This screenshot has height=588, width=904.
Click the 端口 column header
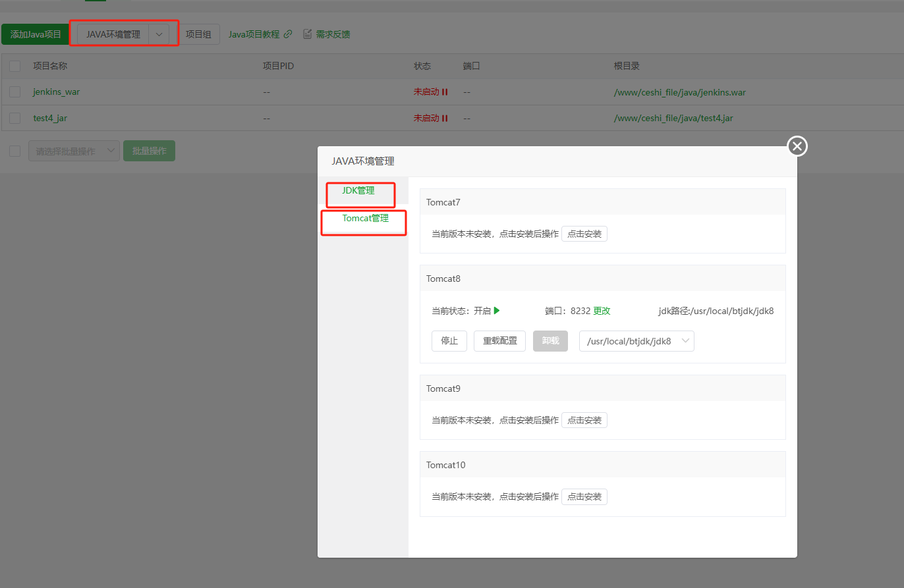click(x=472, y=67)
